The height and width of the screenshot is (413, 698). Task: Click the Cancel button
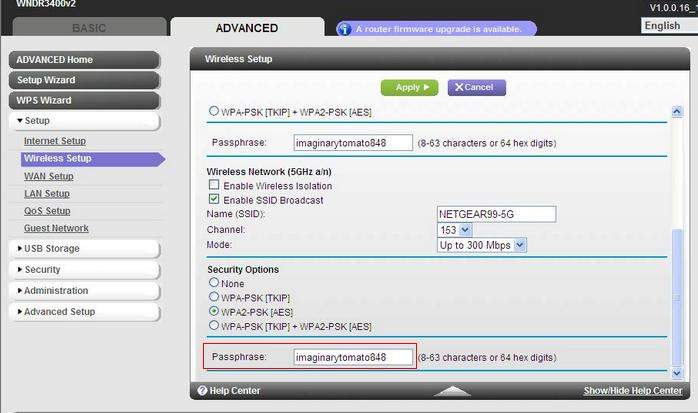coord(477,87)
